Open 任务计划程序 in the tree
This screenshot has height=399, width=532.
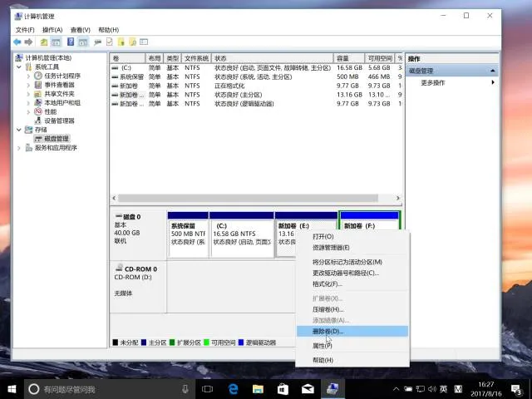62,76
